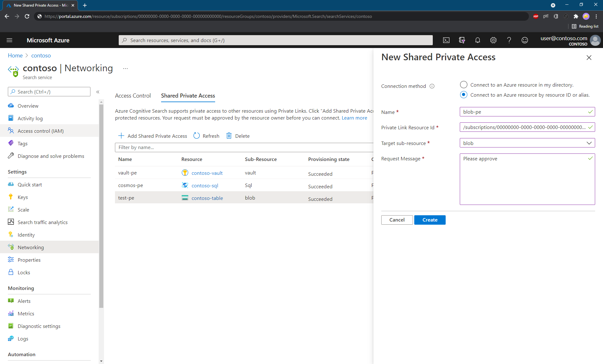The height and width of the screenshot is (364, 603).
Task: Open the ellipsis more options menu
Action: [x=125, y=68]
